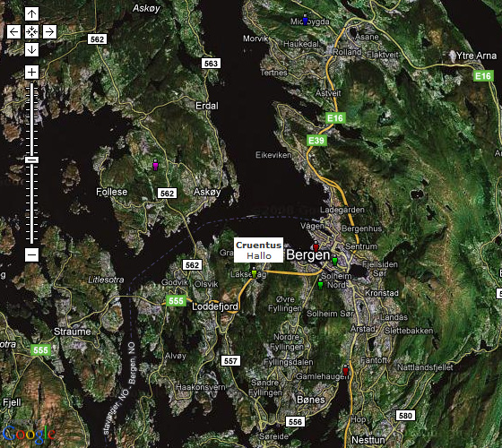
Task: Click the Loddefjord place label
Action: (x=215, y=306)
